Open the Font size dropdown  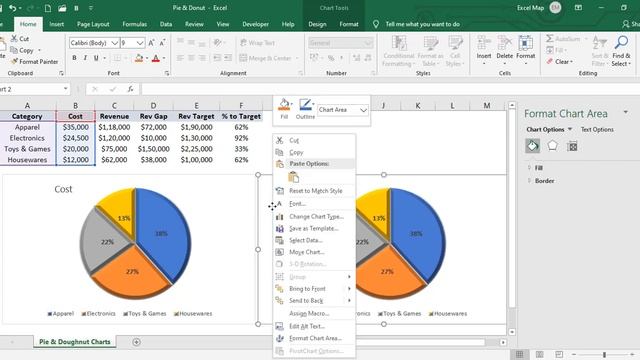140,43
